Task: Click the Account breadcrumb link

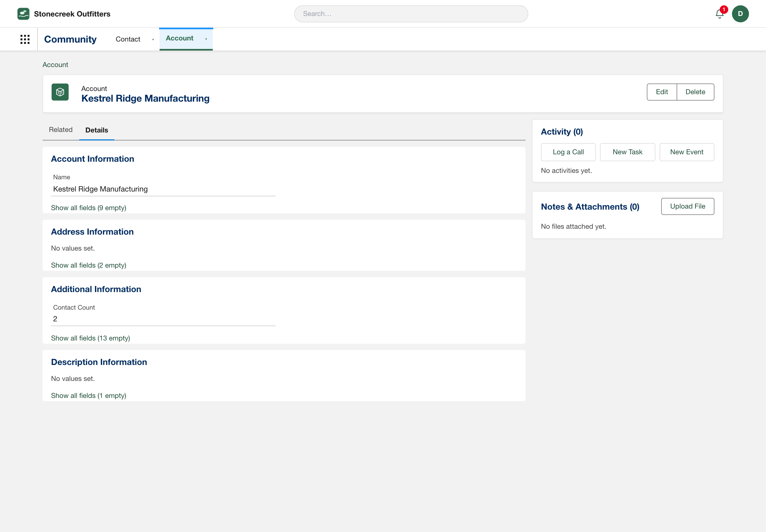Action: tap(55, 65)
